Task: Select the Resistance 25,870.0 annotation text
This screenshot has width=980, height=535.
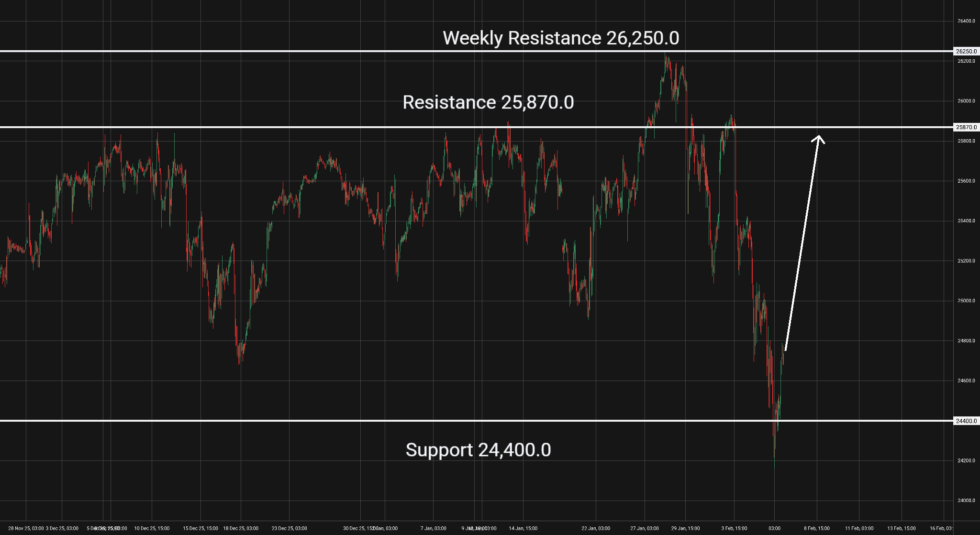Action: 488,102
